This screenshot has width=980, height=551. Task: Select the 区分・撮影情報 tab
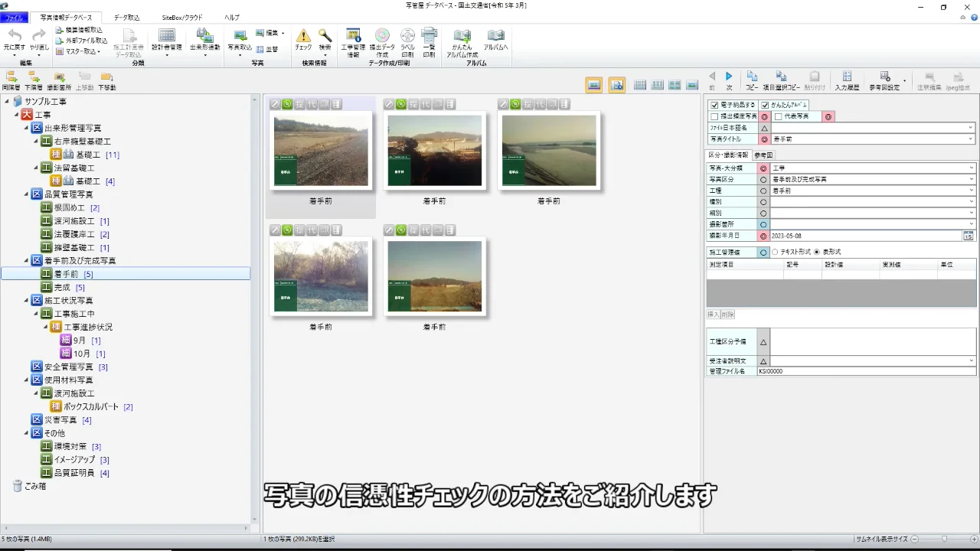click(728, 155)
